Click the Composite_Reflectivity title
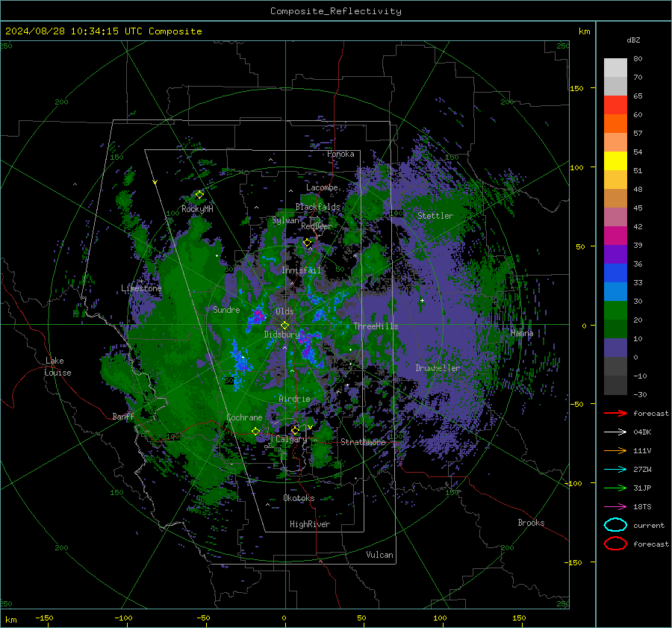 click(336, 11)
